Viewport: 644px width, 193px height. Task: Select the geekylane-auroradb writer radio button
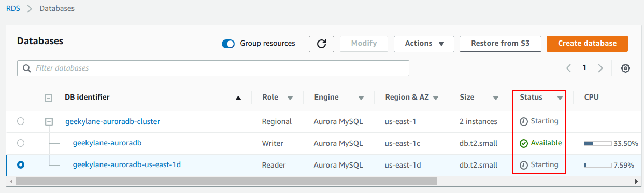[x=21, y=143]
